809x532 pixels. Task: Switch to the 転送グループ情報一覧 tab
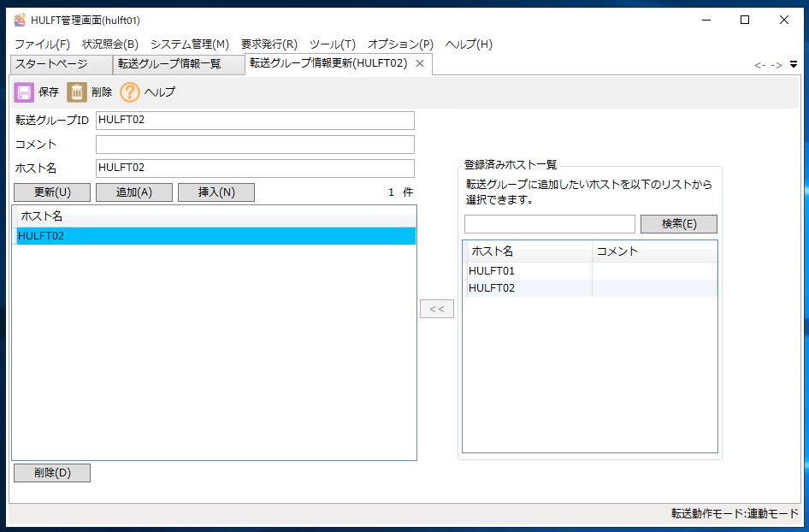[x=179, y=64]
